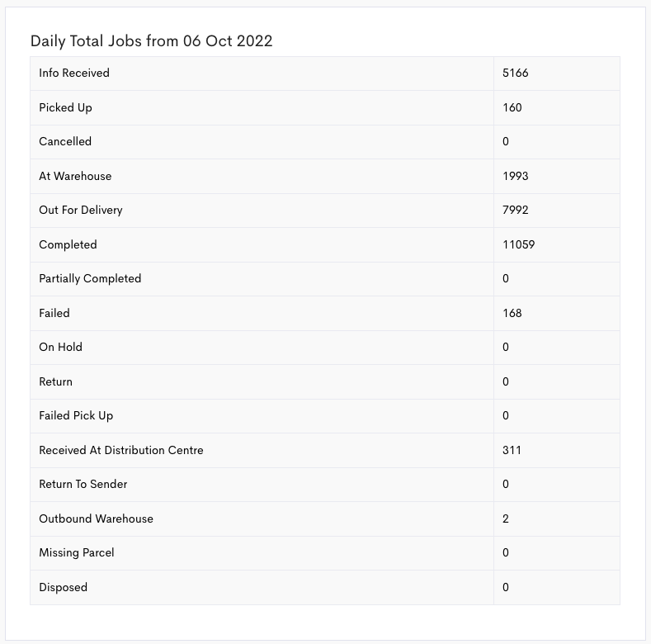Click the Info Received value 5166
The height and width of the screenshot is (644, 651).
click(x=516, y=73)
